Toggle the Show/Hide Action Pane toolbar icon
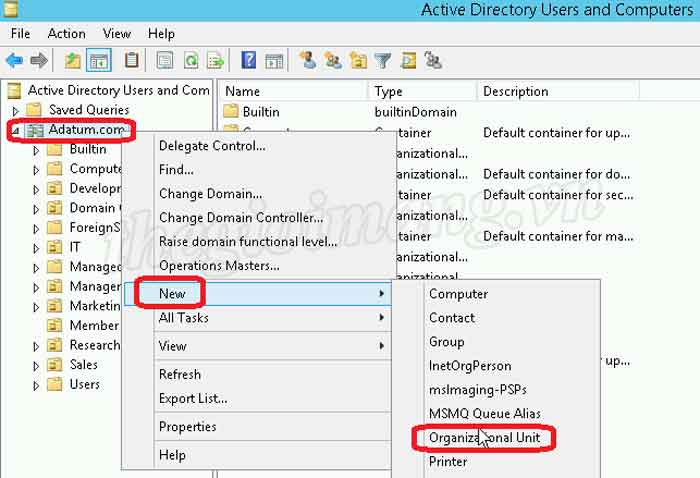Image resolution: width=700 pixels, height=478 pixels. [x=274, y=61]
